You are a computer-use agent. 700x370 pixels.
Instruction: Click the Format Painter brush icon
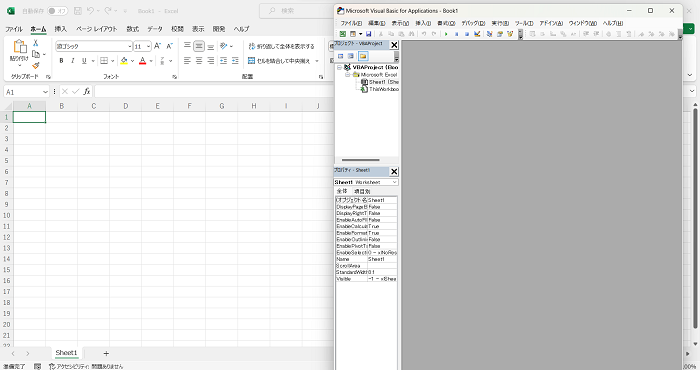(x=36, y=66)
